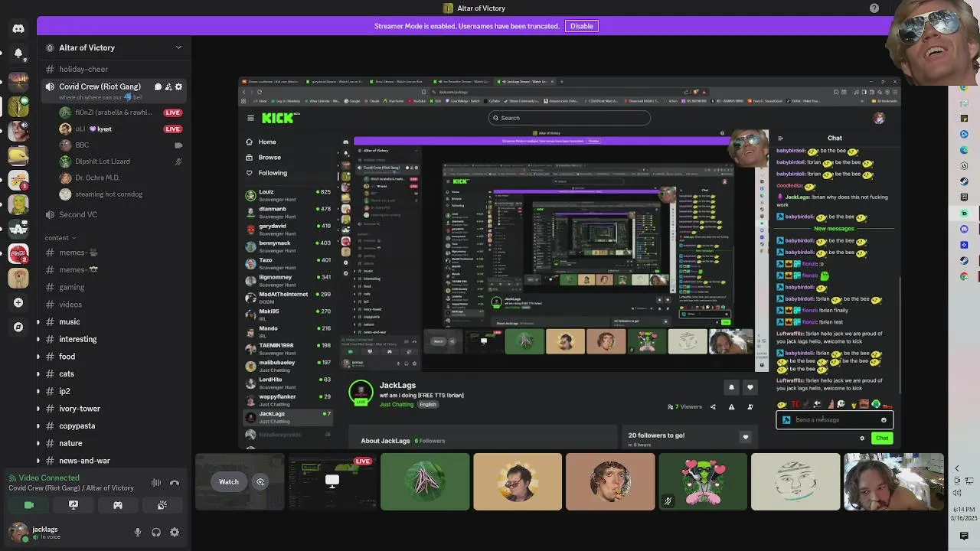Deafen with the headphones icon

coord(156,532)
